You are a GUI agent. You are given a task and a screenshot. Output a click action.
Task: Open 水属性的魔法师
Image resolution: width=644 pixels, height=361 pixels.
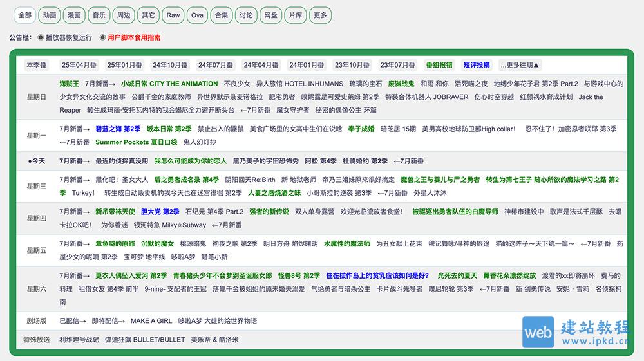tap(347, 244)
